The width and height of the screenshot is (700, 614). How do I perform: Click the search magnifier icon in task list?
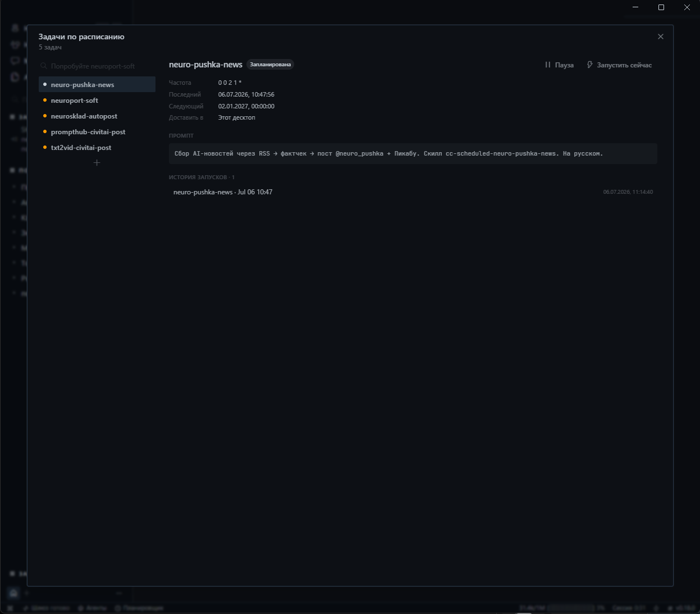tap(44, 66)
